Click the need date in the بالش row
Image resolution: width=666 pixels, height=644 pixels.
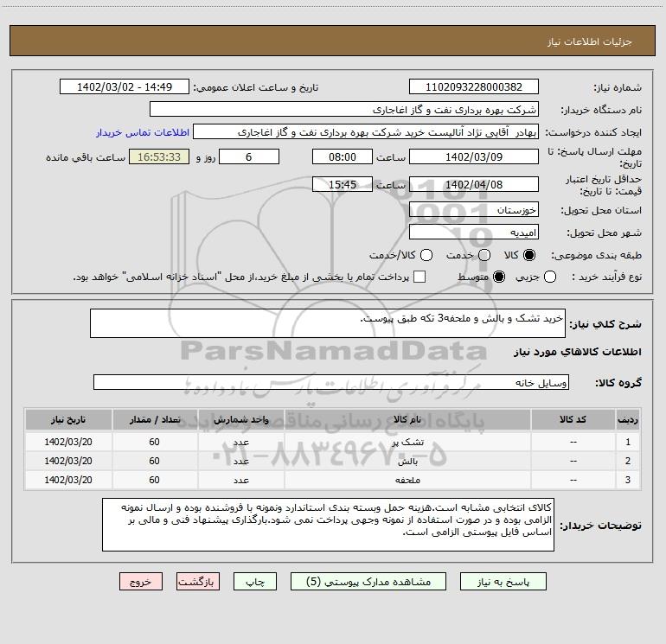[68, 461]
